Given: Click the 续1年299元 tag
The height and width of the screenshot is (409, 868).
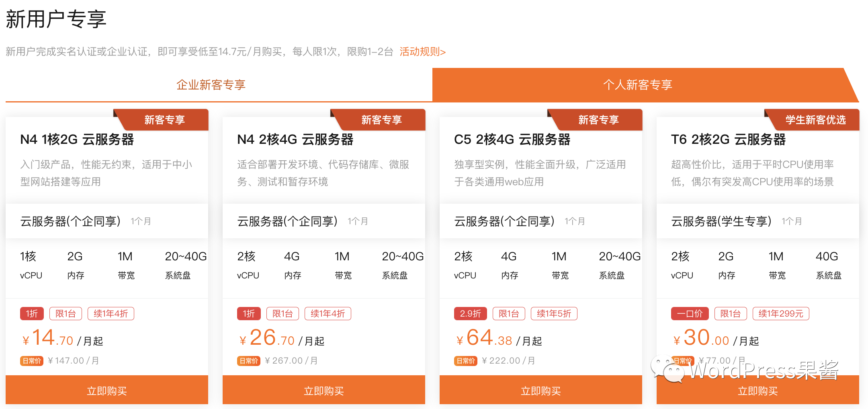Looking at the screenshot, I should pos(781,314).
